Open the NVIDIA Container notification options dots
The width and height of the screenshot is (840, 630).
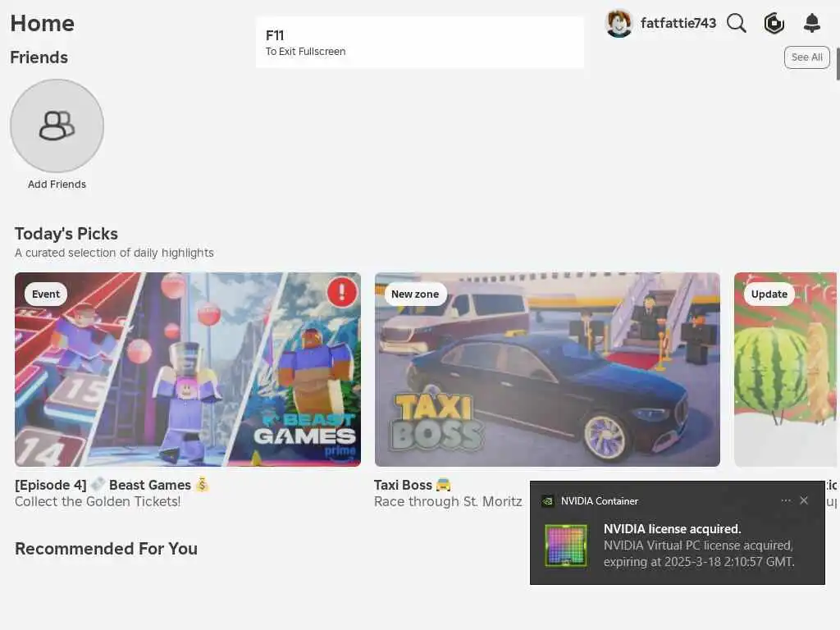[785, 500]
